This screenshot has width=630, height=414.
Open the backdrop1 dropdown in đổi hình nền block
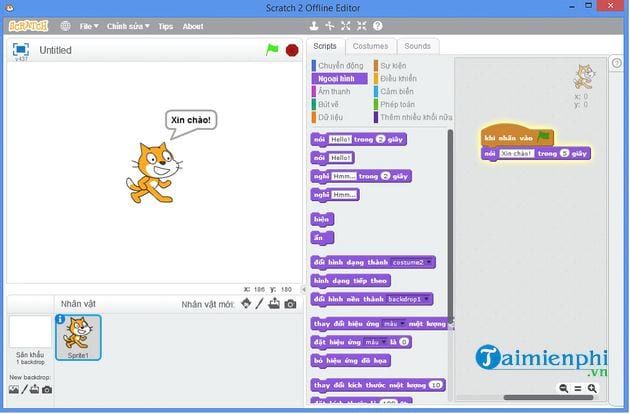pyautogui.click(x=409, y=299)
